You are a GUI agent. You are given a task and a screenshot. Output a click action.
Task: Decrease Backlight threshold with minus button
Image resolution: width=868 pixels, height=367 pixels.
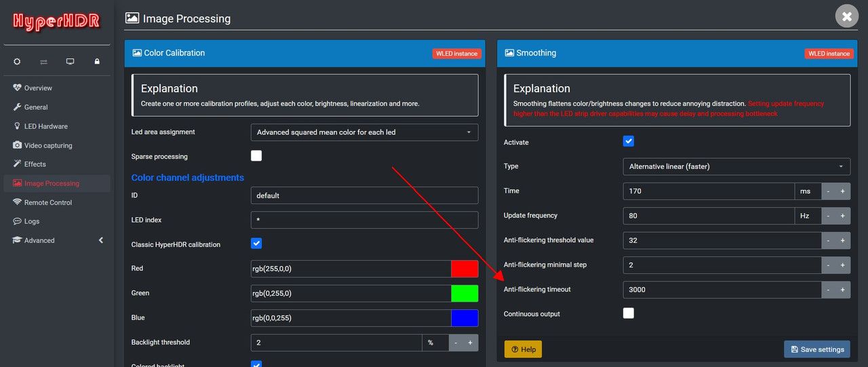tap(456, 343)
